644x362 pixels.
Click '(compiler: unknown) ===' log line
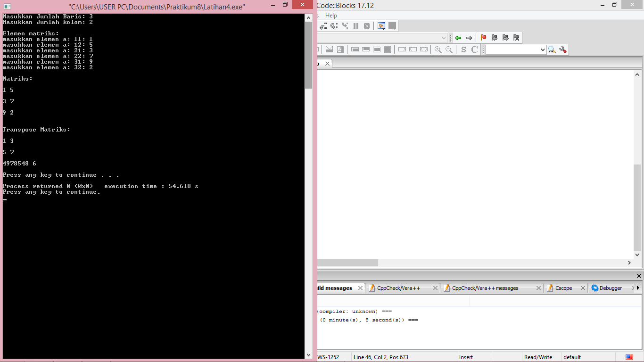point(355,311)
